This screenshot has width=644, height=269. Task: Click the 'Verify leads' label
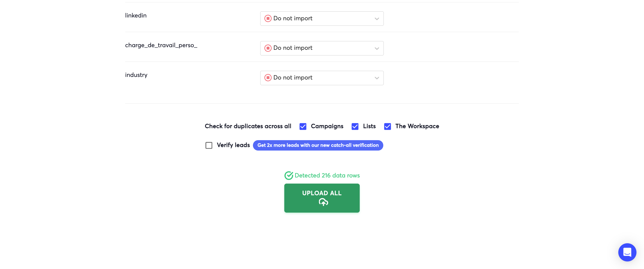pos(233,145)
